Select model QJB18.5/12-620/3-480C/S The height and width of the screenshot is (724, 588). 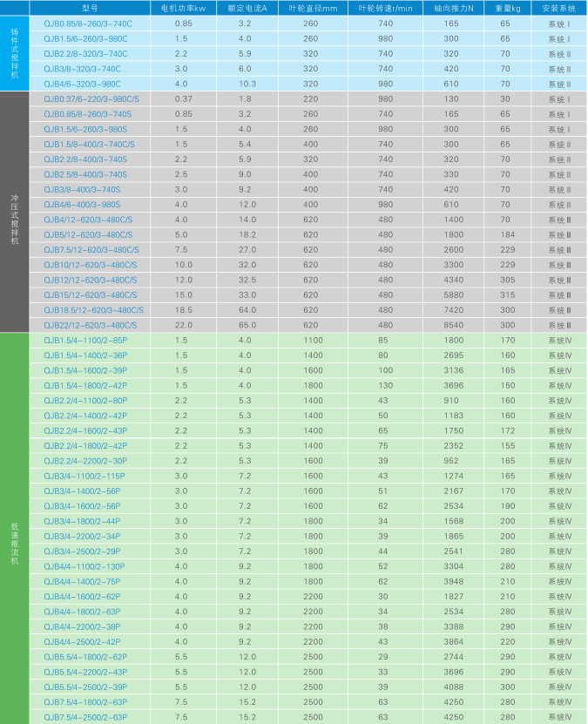93,309
